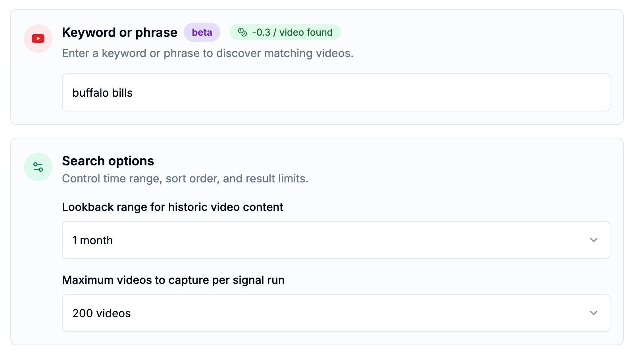Screen dimensions: 635x364
Task: Open the 1 month lookback range dropdown
Action: (x=336, y=240)
